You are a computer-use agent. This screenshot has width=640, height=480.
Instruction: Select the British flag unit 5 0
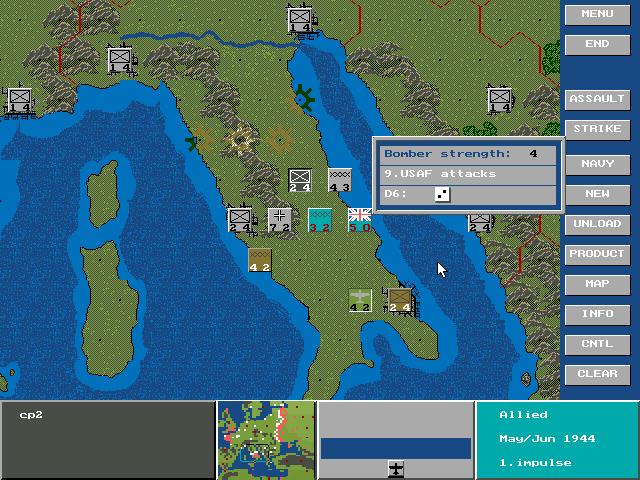(x=360, y=220)
